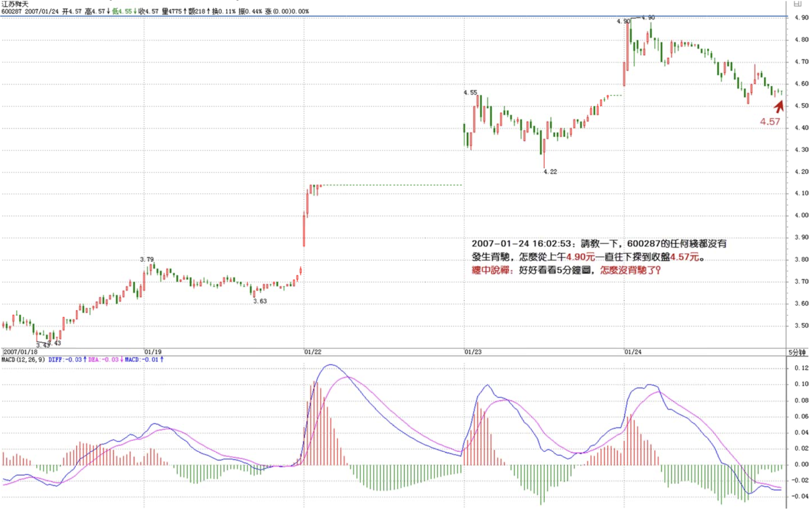Select the 2007/01/18 date on time axis
812x510 pixels.
click(21, 352)
